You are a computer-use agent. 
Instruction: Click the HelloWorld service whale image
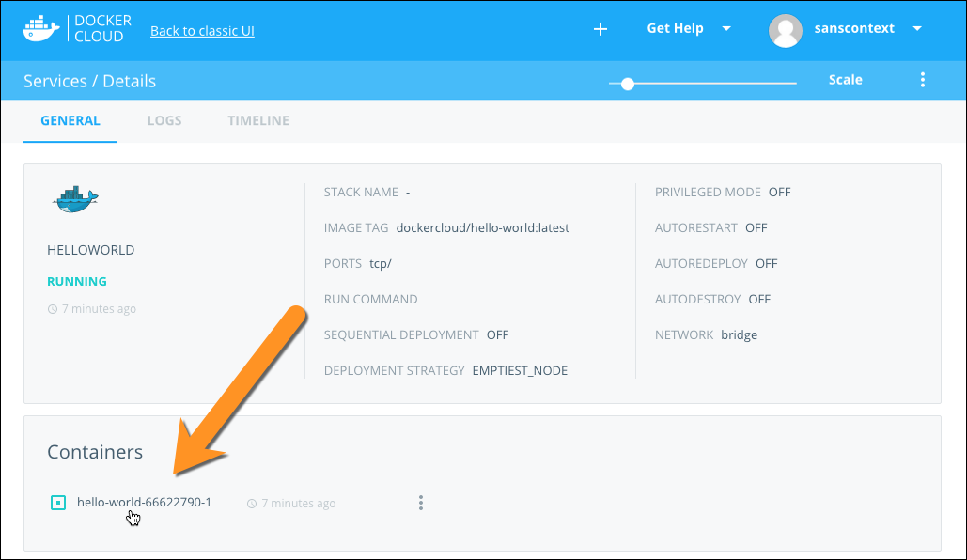(x=76, y=198)
